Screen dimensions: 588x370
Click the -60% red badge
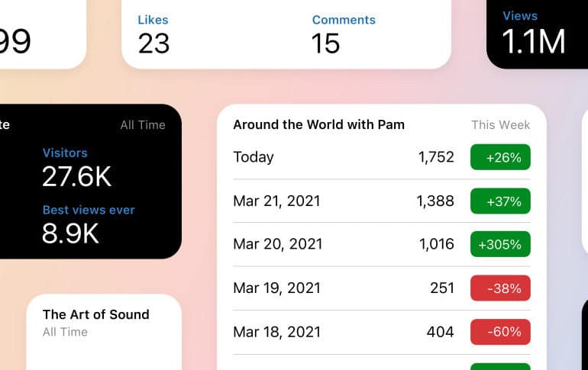pyautogui.click(x=500, y=332)
